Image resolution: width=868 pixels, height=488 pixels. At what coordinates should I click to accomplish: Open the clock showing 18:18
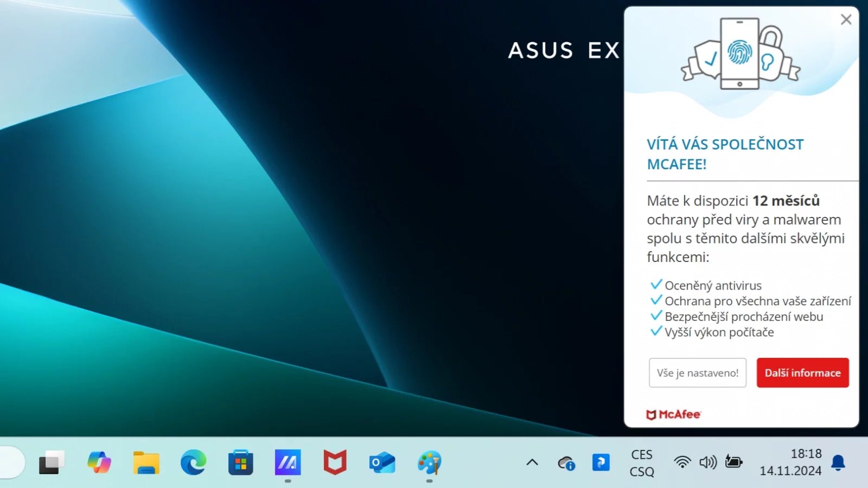pos(790,462)
